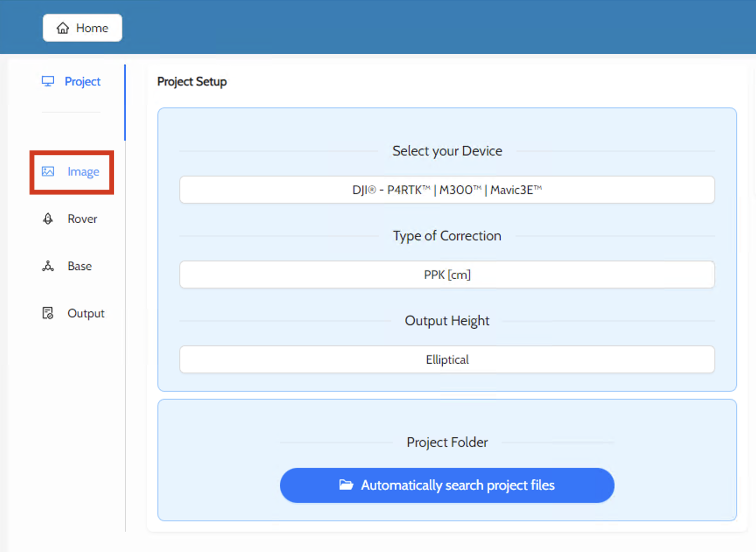Click Automatically search project files text
This screenshot has width=756, height=552.
coord(458,485)
